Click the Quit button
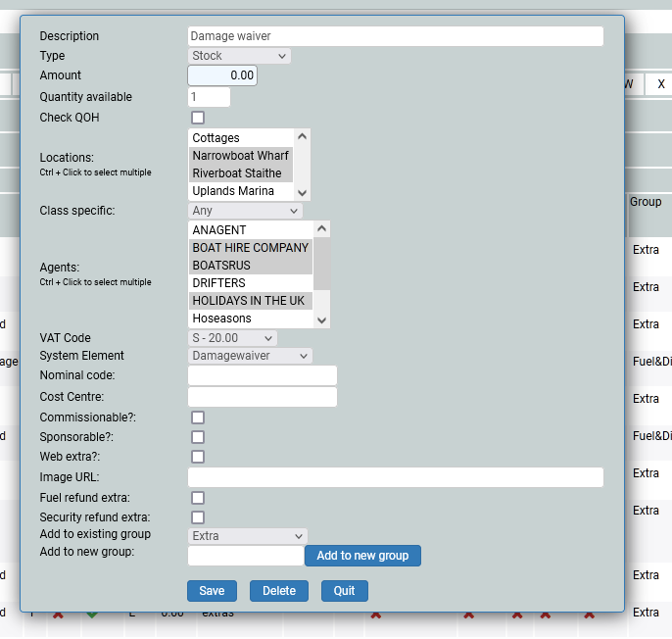The width and height of the screenshot is (672, 639). 344,591
